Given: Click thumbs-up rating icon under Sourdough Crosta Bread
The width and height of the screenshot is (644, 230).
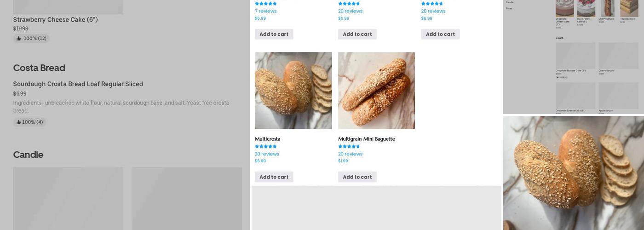Looking at the screenshot, I should click(18, 122).
